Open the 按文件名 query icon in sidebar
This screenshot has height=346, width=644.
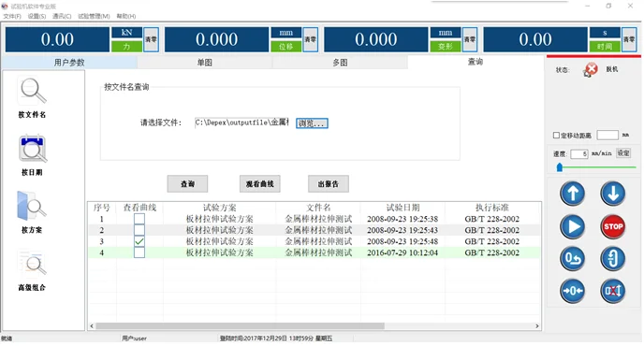(32, 91)
